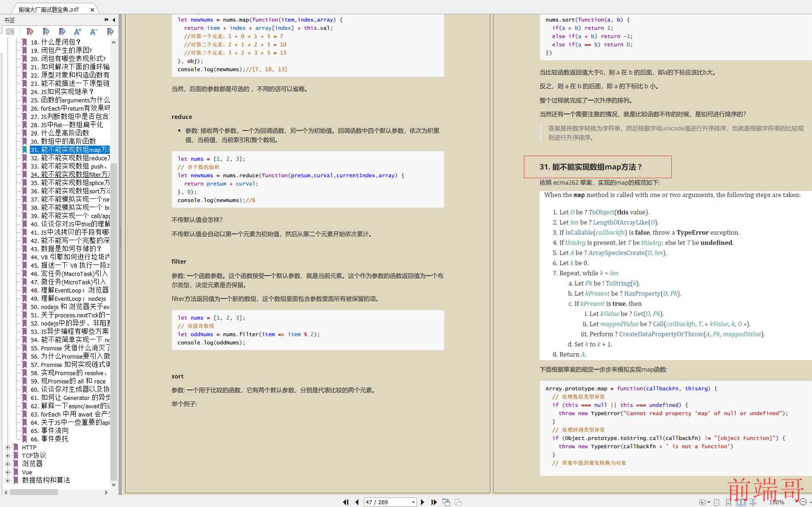Select bookmark 36. 能不能实现数组sort
Image resolution: width=812 pixels, height=507 pixels.
coord(70,191)
